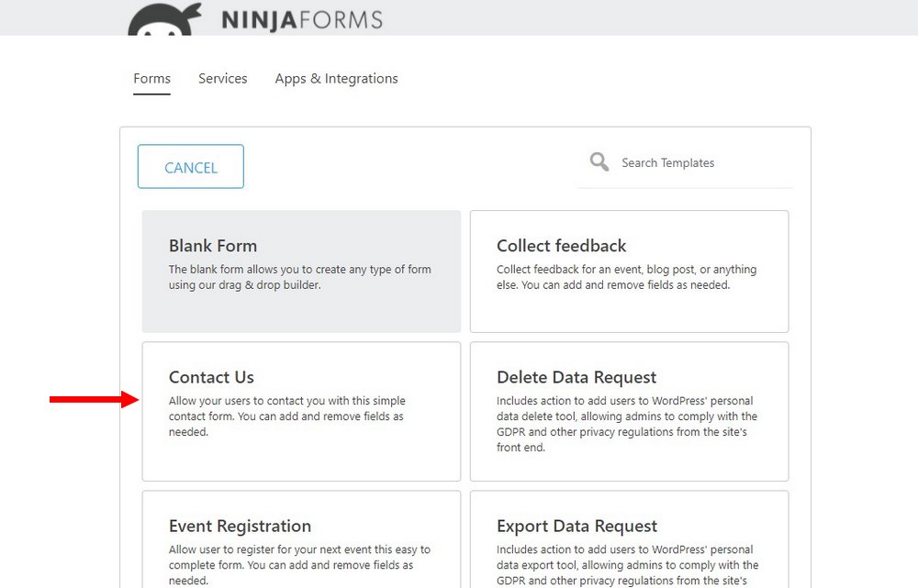The width and height of the screenshot is (918, 588).
Task: Click the search magnifier icon
Action: [x=599, y=161]
